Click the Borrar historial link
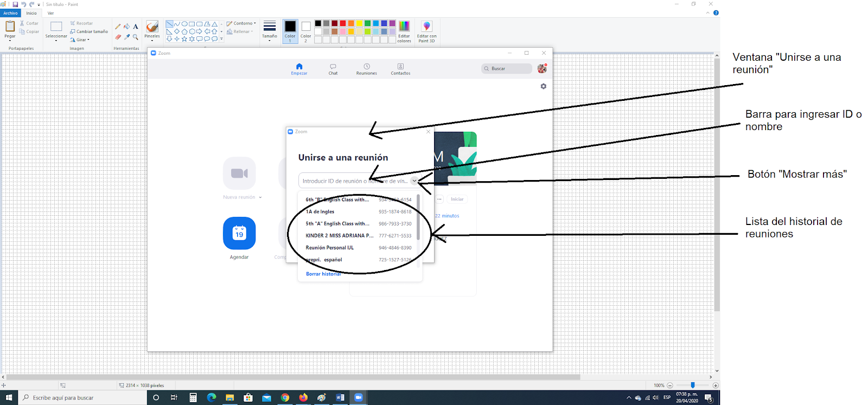This screenshot has height=405, width=868. click(323, 274)
